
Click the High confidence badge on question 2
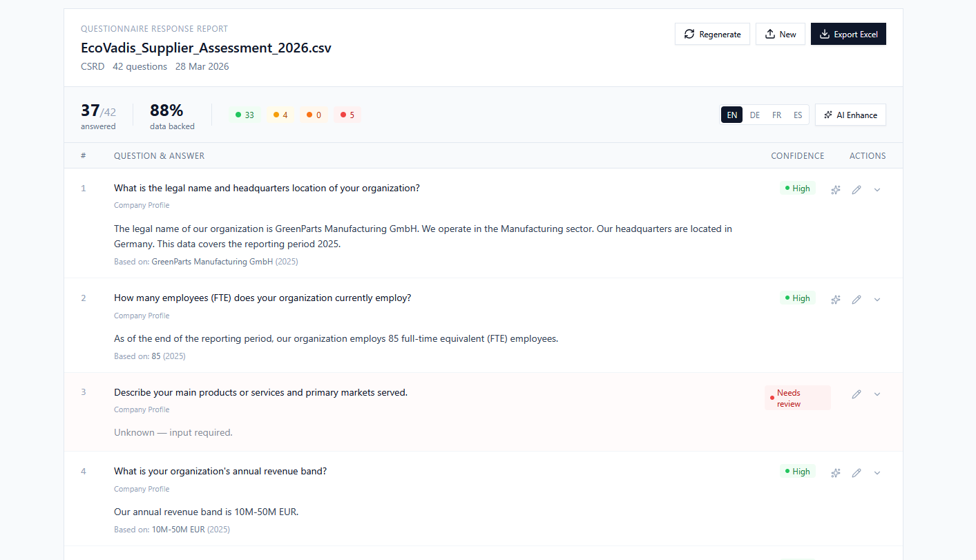click(797, 298)
